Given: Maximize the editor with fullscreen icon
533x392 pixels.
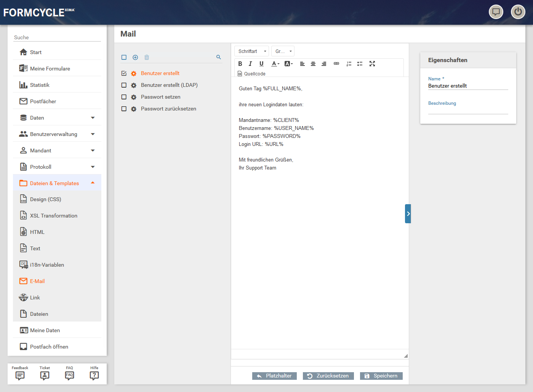Looking at the screenshot, I should tap(372, 64).
